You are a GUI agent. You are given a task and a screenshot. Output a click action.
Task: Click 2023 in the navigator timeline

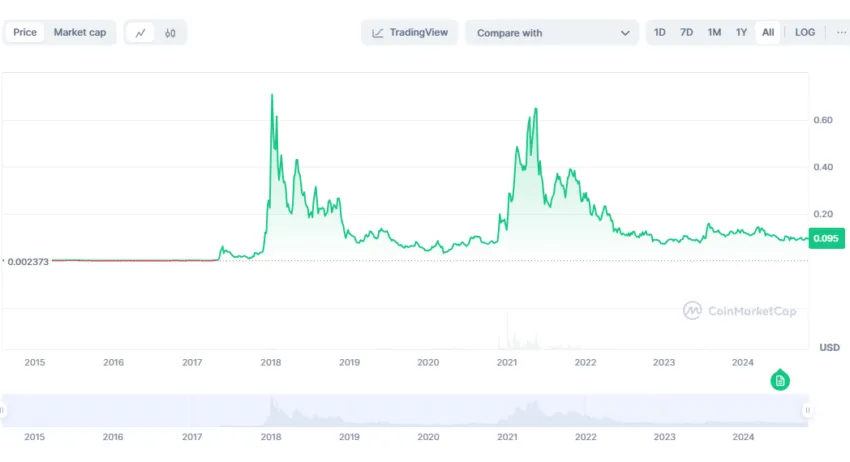[x=664, y=437]
